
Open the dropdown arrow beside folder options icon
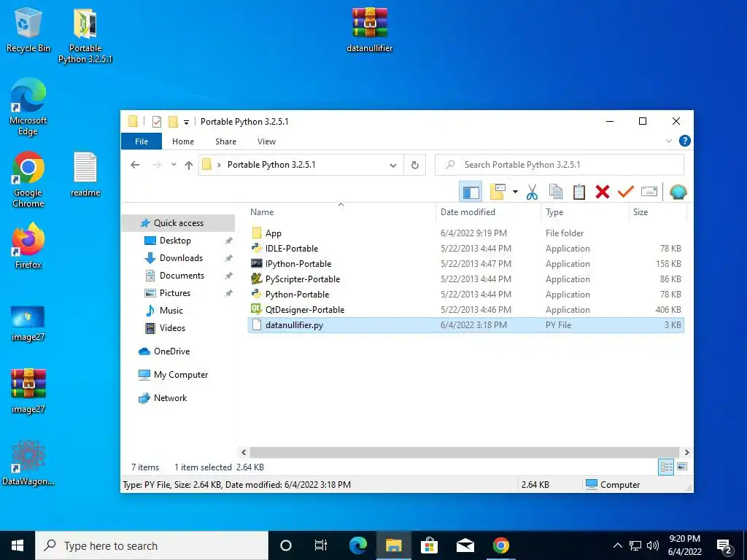(515, 192)
